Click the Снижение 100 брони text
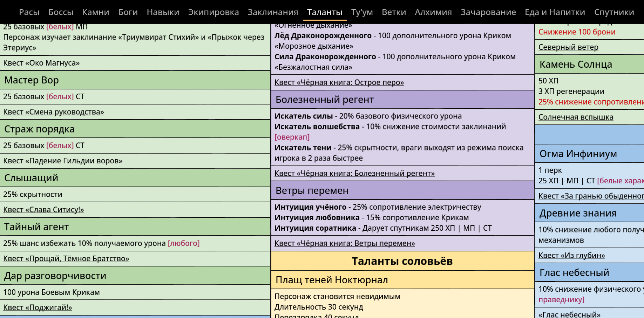The image size is (644, 318). click(x=577, y=32)
